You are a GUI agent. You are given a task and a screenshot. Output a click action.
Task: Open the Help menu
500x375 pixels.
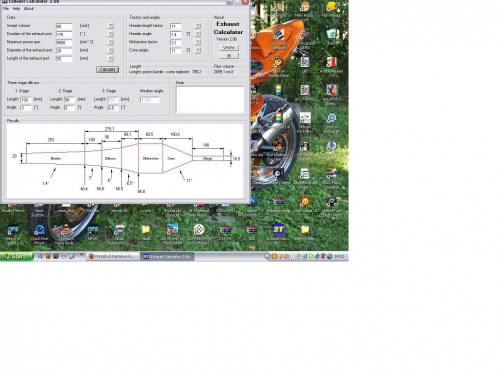click(16, 9)
